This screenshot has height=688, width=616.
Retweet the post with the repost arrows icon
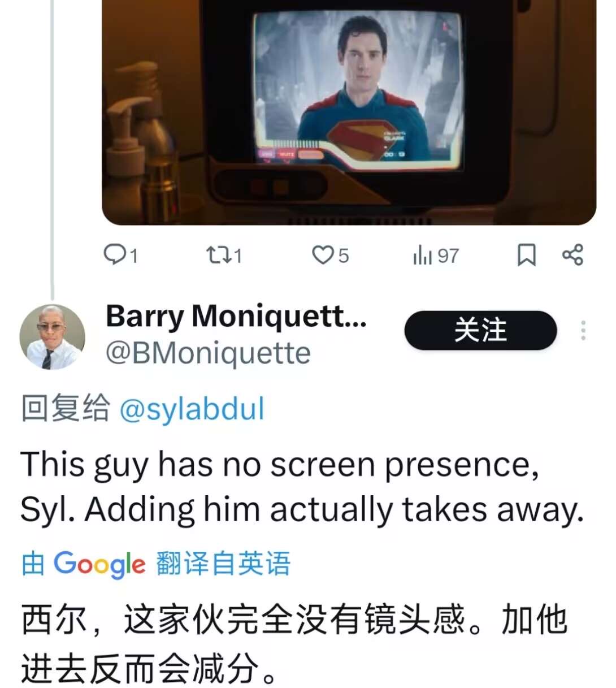[x=218, y=255]
